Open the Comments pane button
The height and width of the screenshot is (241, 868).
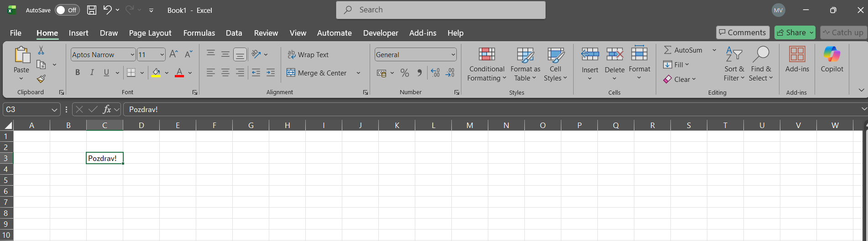[x=743, y=32]
